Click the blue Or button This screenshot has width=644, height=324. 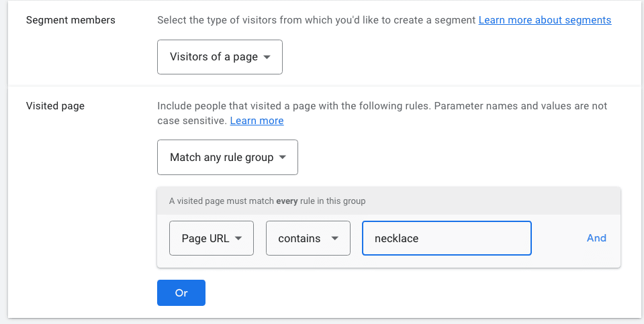181,293
